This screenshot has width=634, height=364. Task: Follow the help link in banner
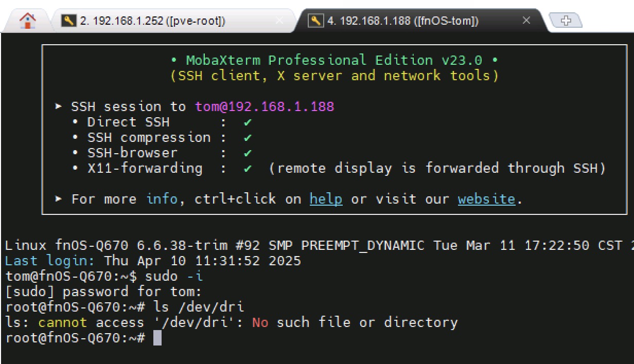326,199
